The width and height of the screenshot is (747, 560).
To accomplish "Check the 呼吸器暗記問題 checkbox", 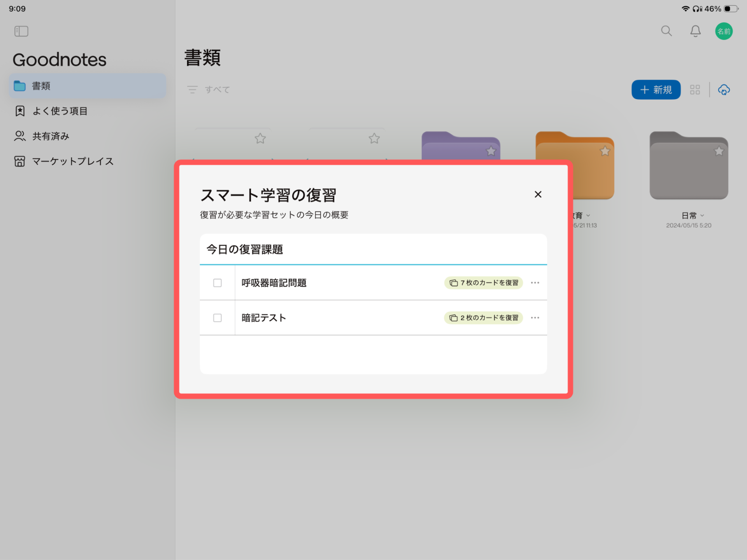I will (217, 283).
